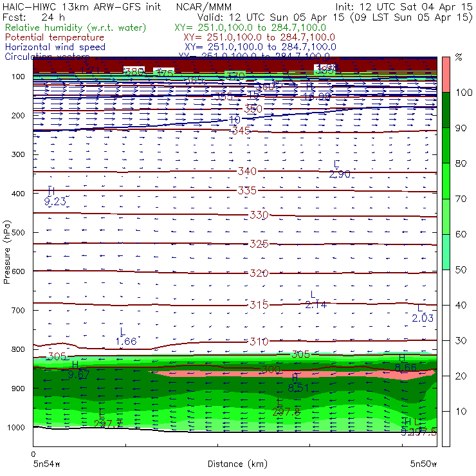The height and width of the screenshot is (476, 476).
Task: Click the 'L 1.66' wind minimum marker
Action: [x=126, y=336]
